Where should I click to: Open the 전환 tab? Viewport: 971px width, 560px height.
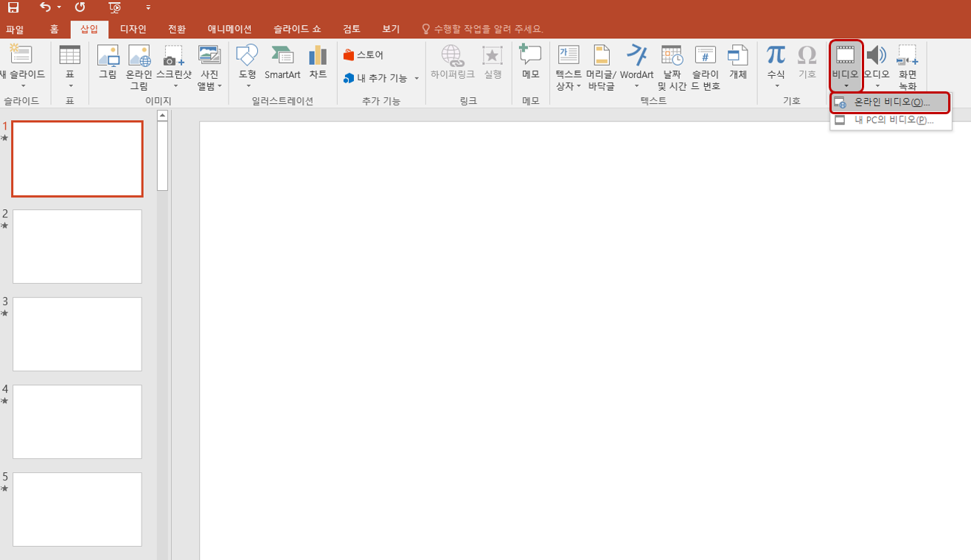(x=177, y=29)
